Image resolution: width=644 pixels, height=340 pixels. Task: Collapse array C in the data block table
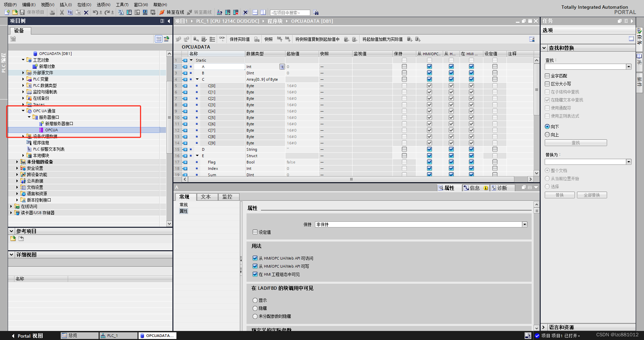(198, 79)
